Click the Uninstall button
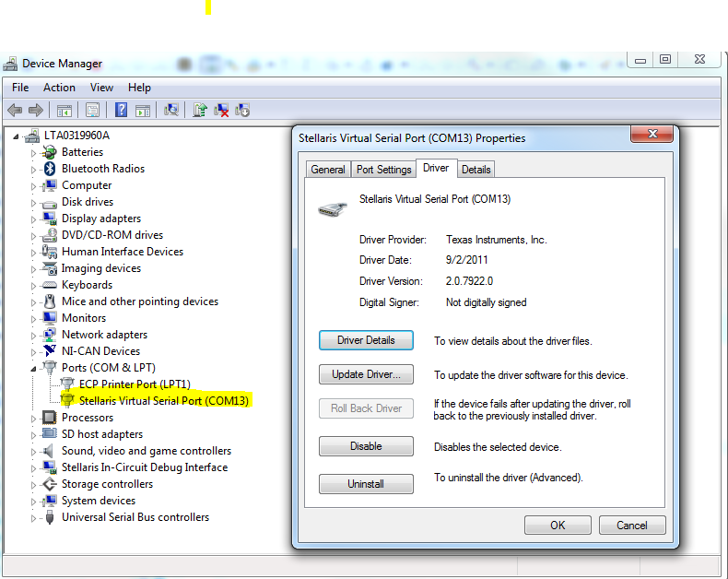This screenshot has height=579, width=728. point(366,484)
